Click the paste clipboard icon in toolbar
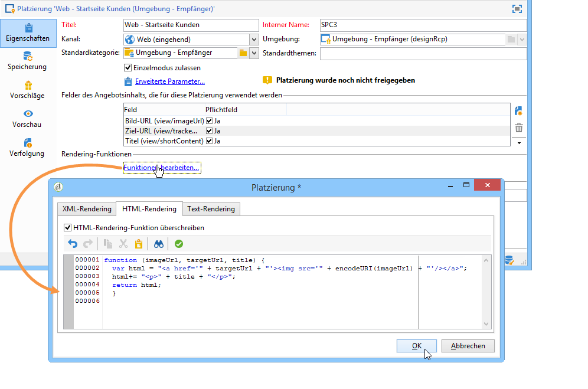Image resolution: width=588 pixels, height=389 pixels. pos(139,244)
